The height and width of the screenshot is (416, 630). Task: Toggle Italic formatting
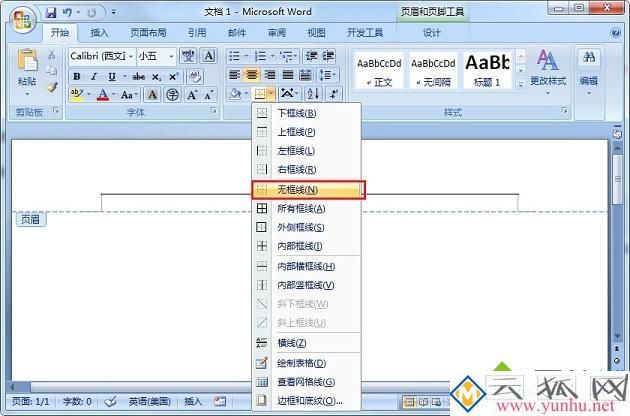pyautogui.click(x=94, y=76)
